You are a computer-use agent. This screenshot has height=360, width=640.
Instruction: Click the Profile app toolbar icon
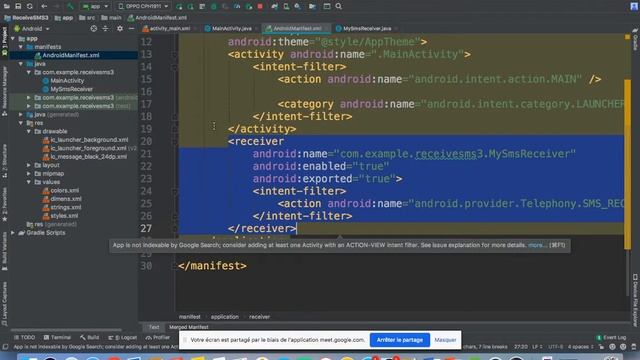[x=237, y=6]
